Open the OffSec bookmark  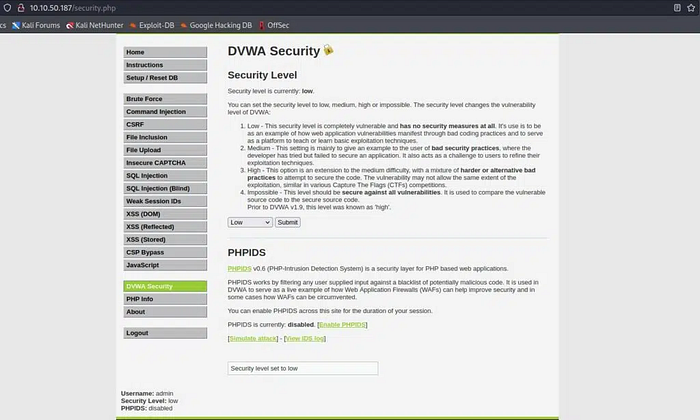pos(274,25)
